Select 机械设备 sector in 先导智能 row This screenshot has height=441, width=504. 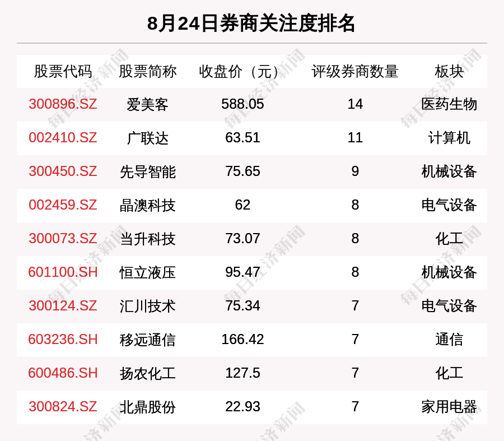(x=449, y=171)
